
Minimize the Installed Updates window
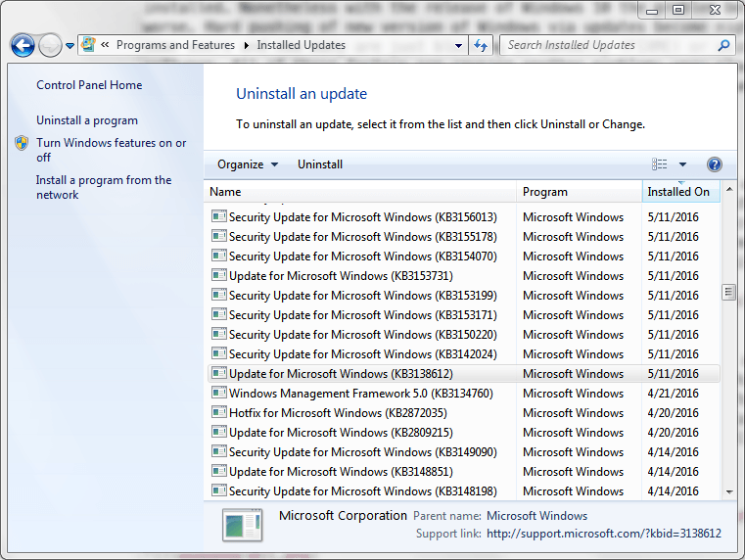coord(652,11)
